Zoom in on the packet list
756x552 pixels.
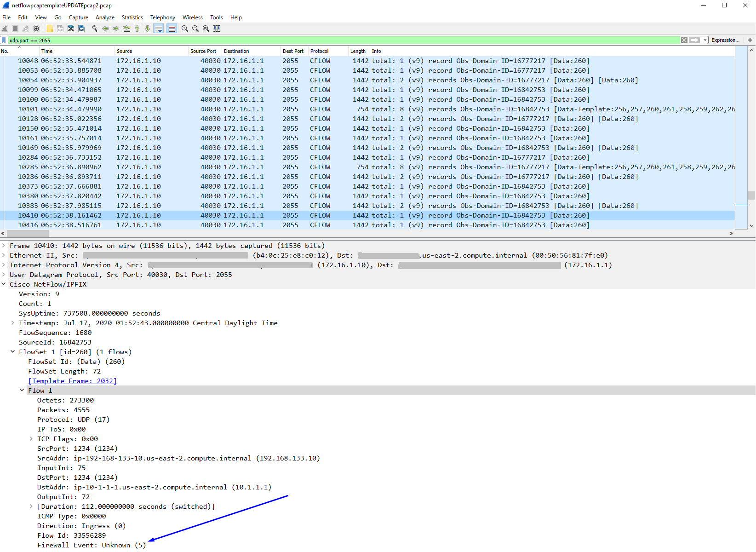pos(184,29)
